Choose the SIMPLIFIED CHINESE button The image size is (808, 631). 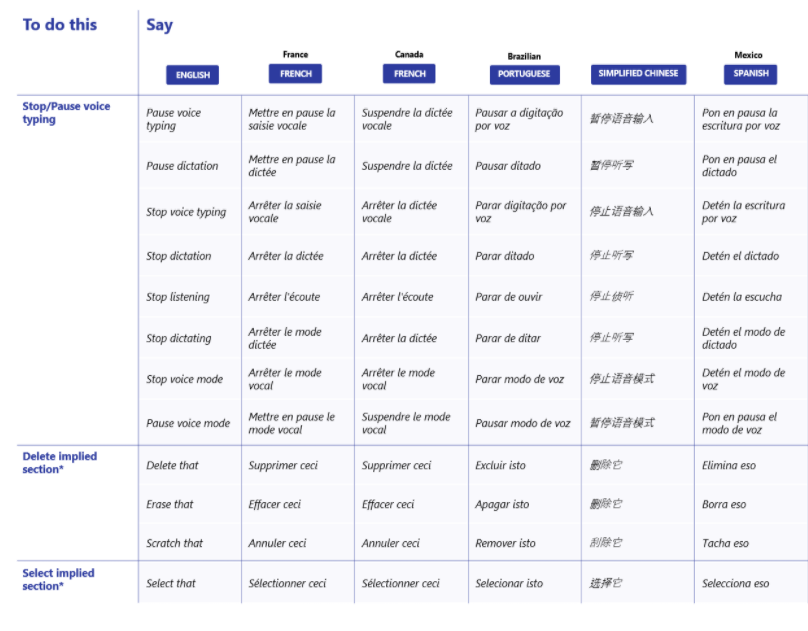[x=638, y=73]
